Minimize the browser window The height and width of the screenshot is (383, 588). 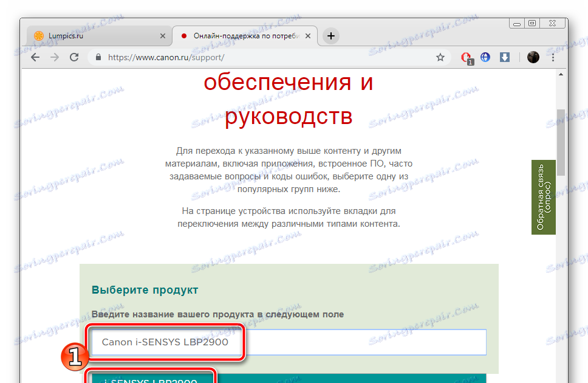pos(517,24)
